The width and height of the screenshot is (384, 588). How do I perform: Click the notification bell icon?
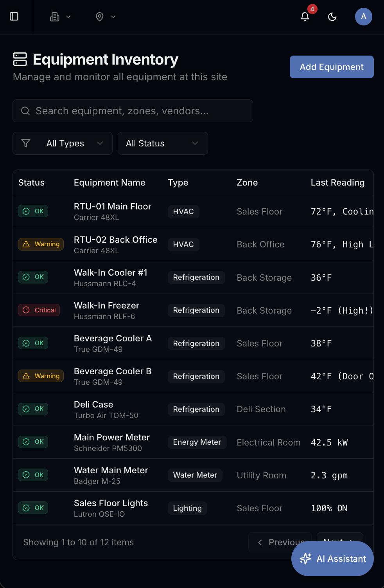[305, 17]
